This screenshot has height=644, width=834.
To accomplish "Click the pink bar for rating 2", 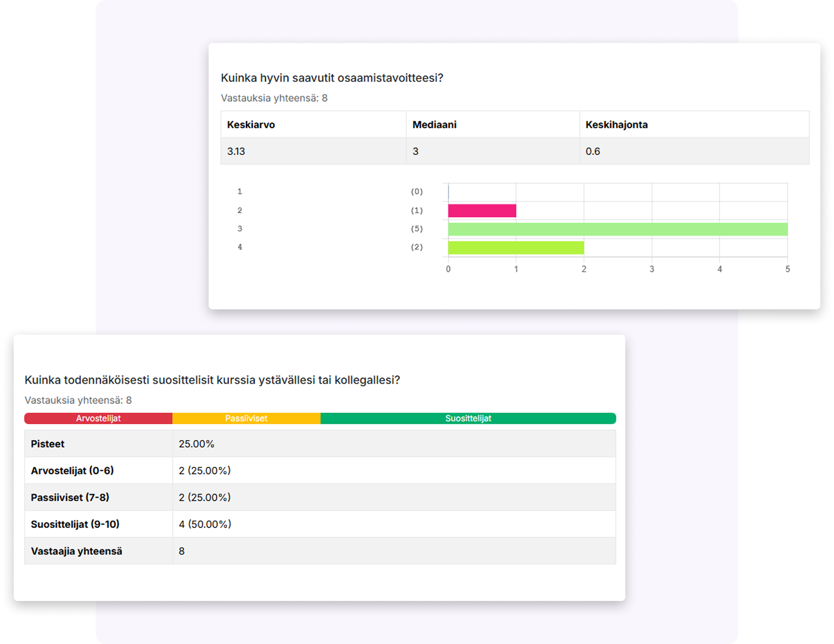I will (x=482, y=211).
